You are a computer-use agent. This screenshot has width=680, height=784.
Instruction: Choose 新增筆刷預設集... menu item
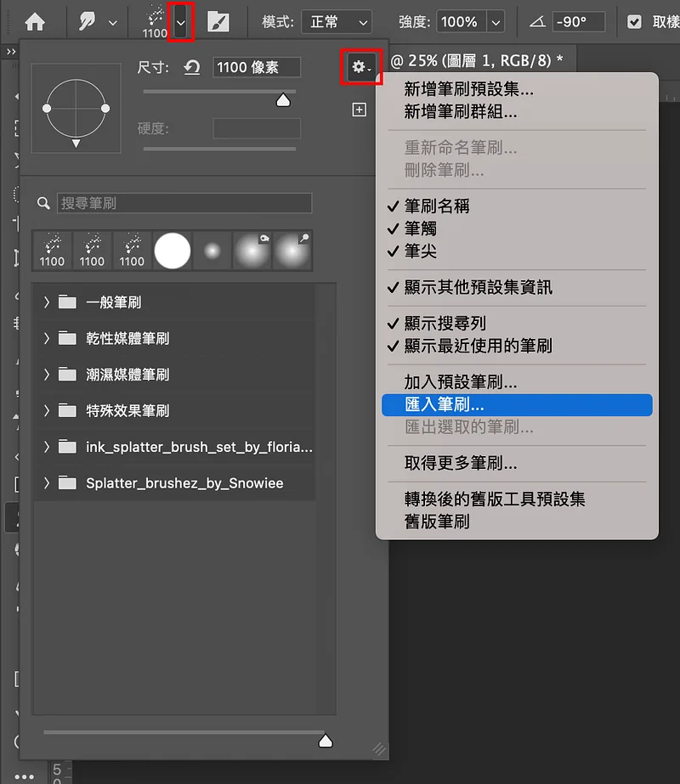517,89
